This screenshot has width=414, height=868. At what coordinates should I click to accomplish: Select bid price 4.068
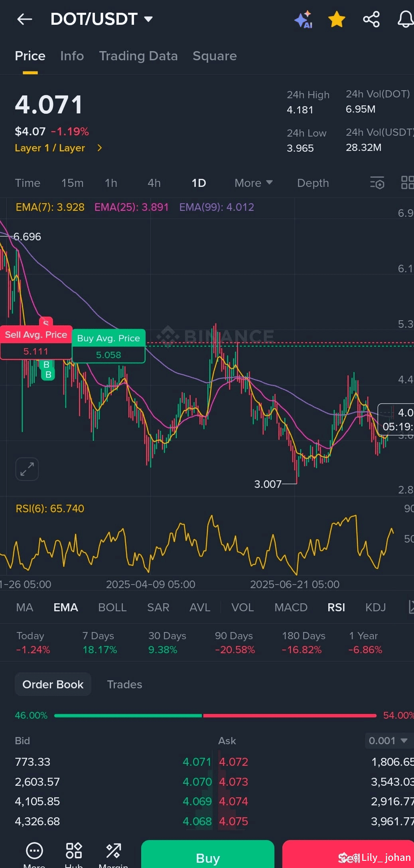[x=197, y=821]
